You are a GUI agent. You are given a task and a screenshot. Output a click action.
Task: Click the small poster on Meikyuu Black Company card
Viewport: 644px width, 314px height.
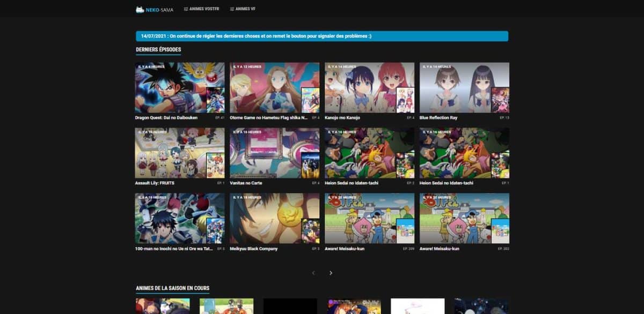[x=310, y=230]
